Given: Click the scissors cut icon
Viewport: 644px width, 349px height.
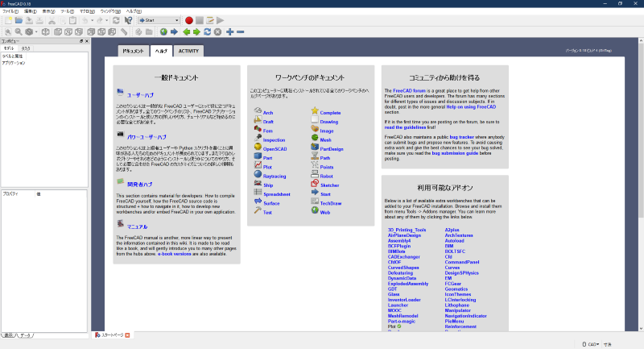Looking at the screenshot, I should (52, 21).
